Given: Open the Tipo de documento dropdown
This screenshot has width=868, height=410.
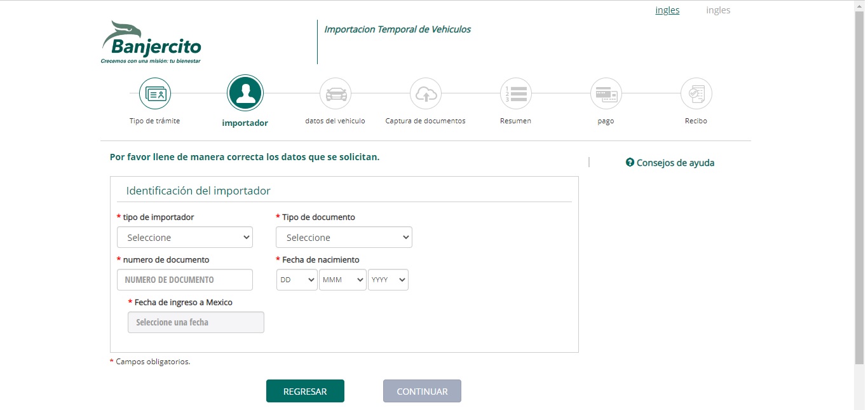Looking at the screenshot, I should 344,236.
